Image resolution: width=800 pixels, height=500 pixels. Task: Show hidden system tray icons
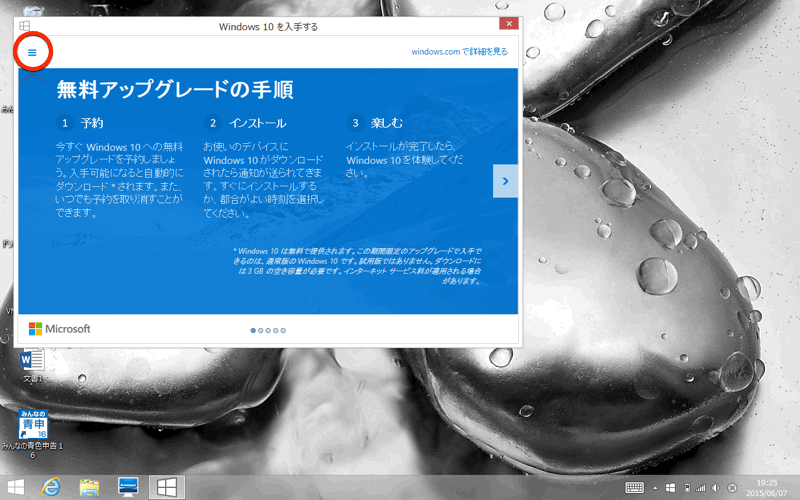pos(657,487)
